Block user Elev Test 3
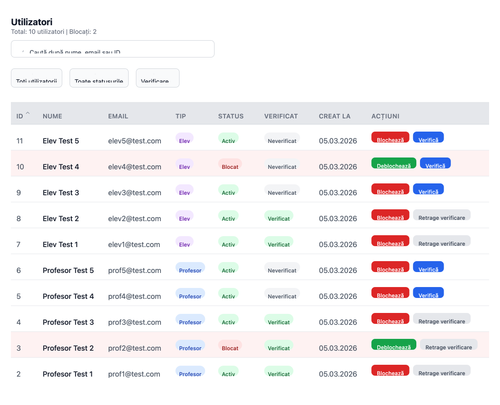Viewport: 500px width, 405px height. 390,189
